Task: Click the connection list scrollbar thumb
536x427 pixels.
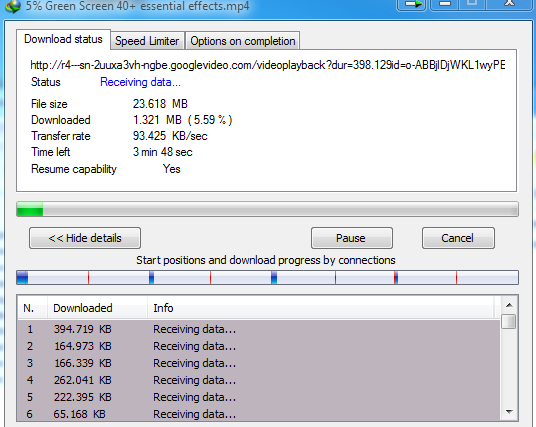Action: (509, 322)
